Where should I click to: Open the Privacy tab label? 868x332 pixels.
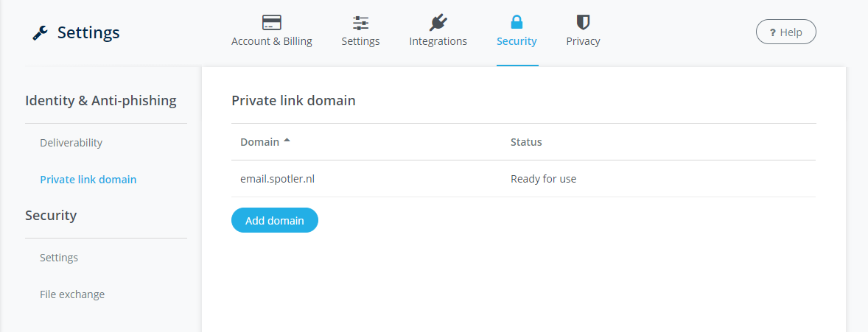coord(583,41)
